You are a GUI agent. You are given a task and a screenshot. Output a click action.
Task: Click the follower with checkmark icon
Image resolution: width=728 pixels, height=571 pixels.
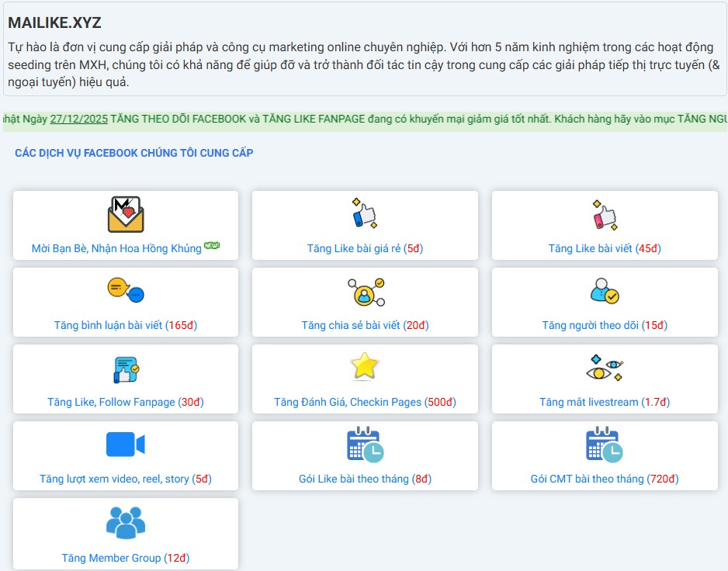[605, 291]
